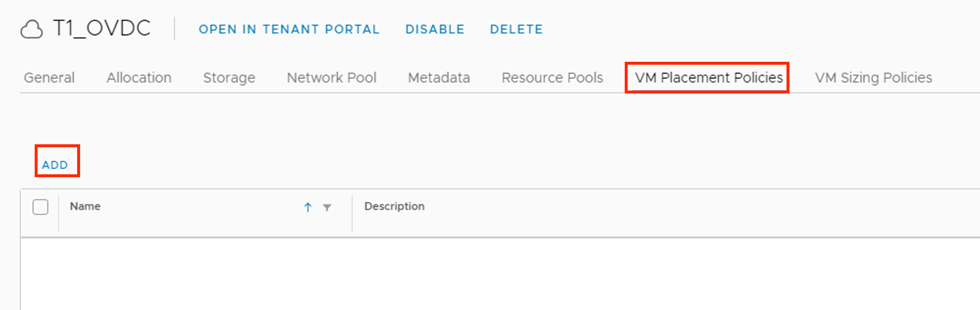Switch to the General tab
This screenshot has height=310, width=980.
(x=49, y=77)
